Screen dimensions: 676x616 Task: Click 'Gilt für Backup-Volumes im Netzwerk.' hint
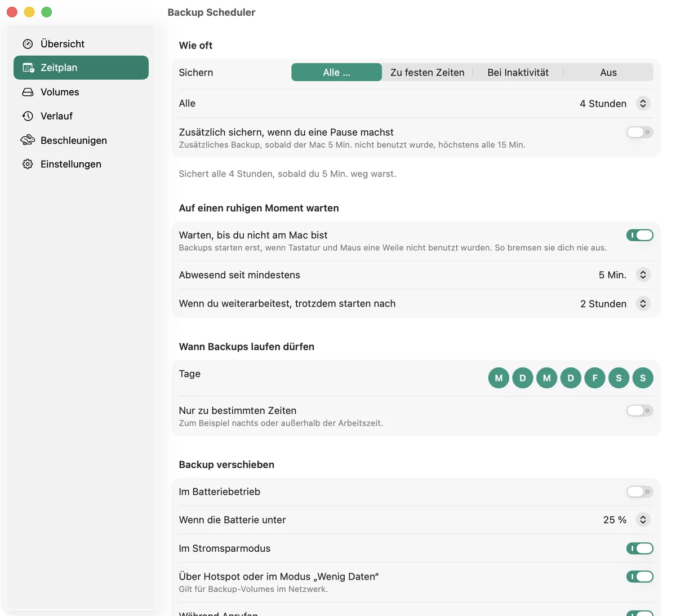[253, 589]
